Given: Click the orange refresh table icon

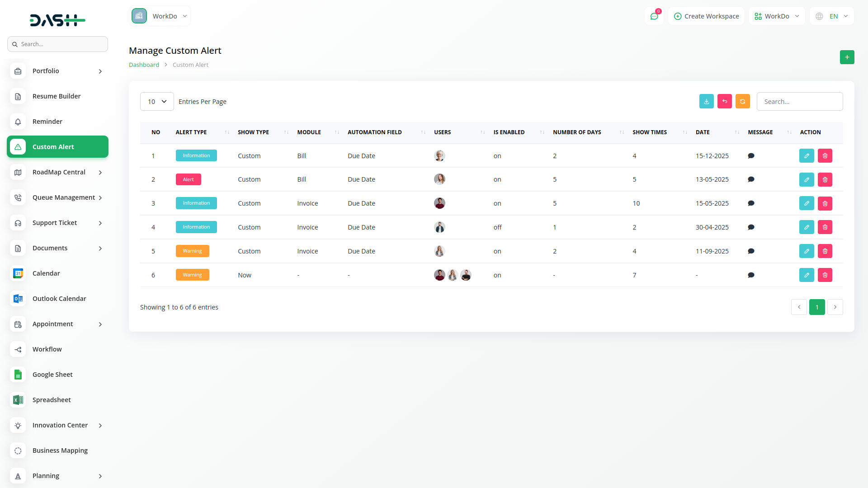Looking at the screenshot, I should coord(743,101).
